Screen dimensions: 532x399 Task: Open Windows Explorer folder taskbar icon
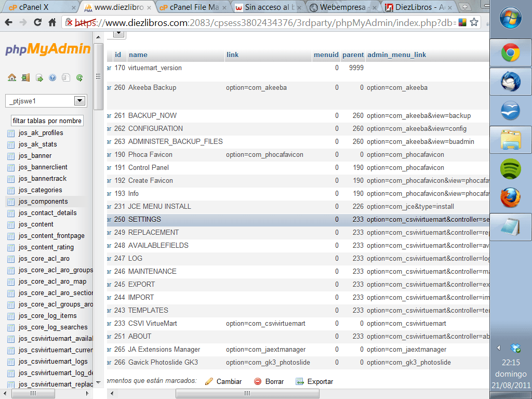(x=510, y=140)
